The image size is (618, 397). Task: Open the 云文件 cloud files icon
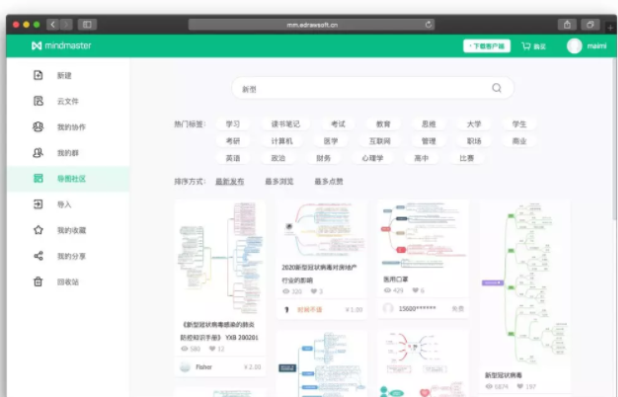tap(38, 101)
